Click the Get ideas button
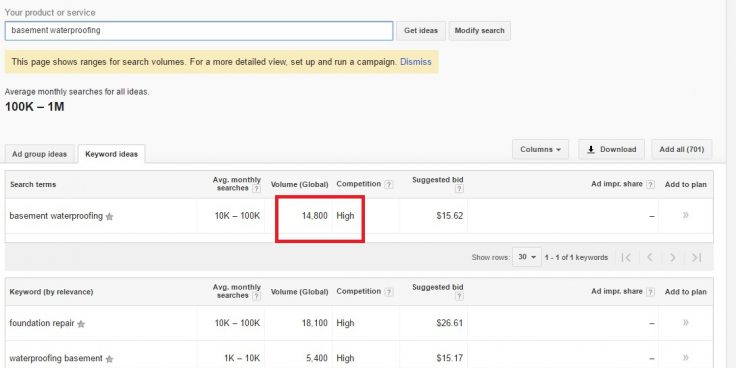The width and height of the screenshot is (736, 368). (x=421, y=31)
